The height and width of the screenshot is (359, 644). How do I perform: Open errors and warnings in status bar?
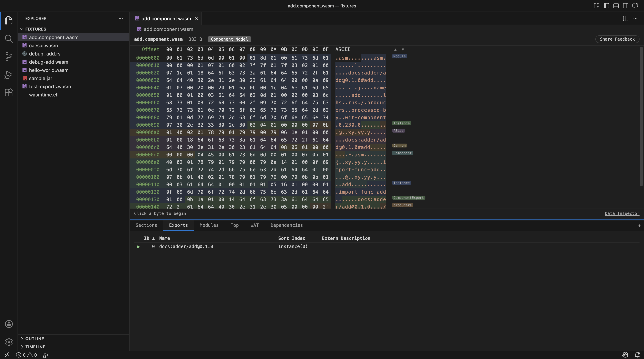tap(26, 355)
